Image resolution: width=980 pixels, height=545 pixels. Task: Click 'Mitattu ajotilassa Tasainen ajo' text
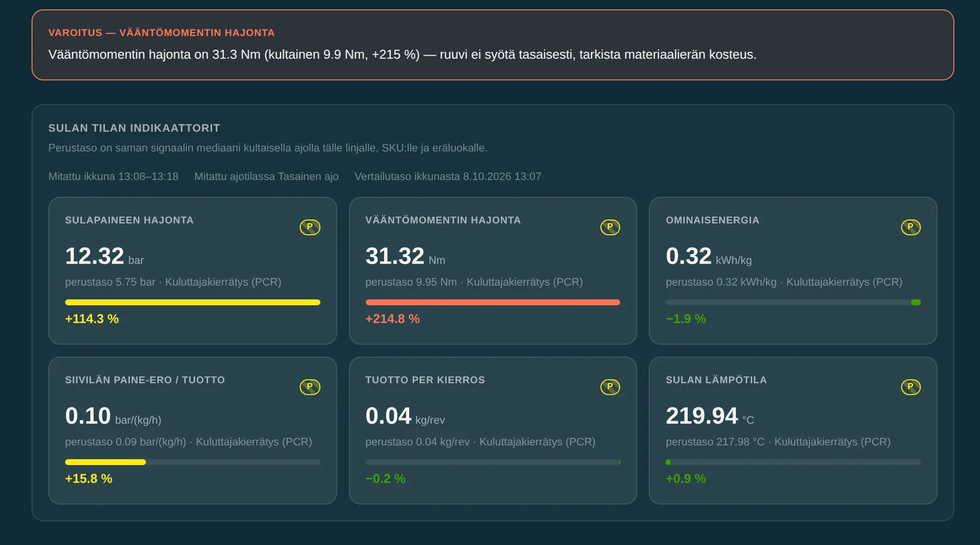click(266, 177)
